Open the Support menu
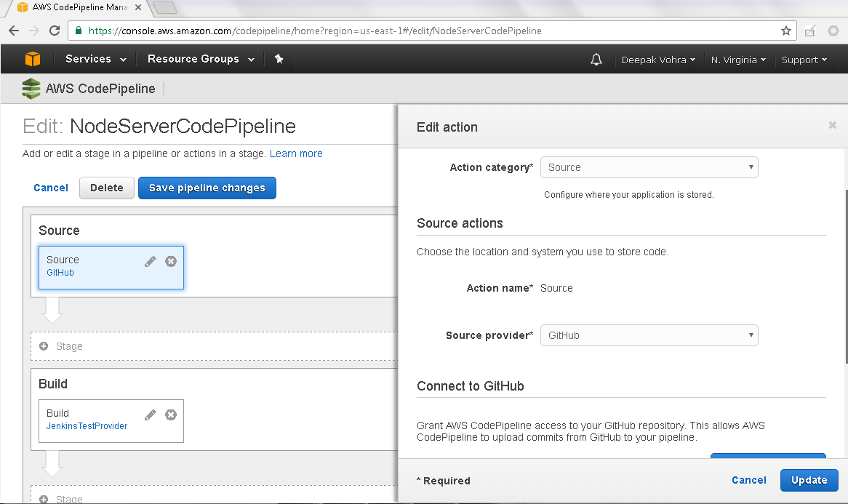 click(x=804, y=60)
